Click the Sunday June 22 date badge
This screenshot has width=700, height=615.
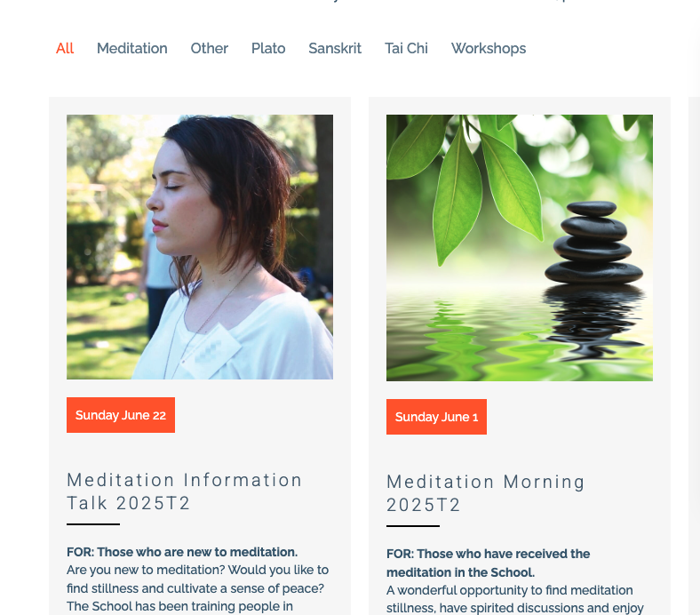[121, 415]
